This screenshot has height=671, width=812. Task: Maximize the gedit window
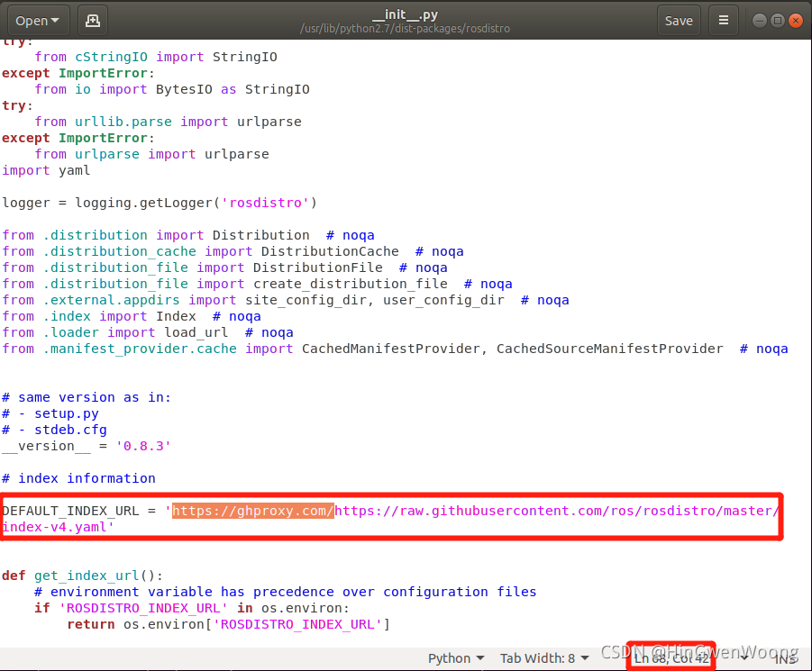click(x=778, y=21)
